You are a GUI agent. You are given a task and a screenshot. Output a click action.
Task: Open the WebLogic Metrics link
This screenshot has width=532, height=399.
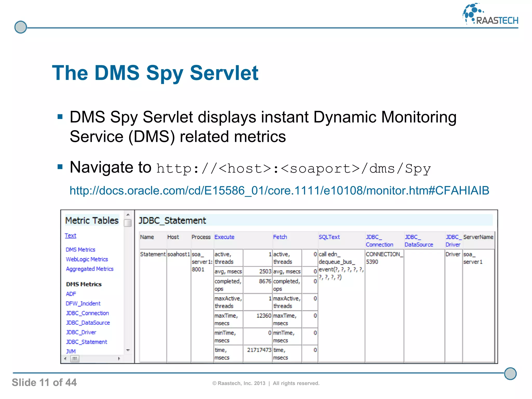(87, 259)
